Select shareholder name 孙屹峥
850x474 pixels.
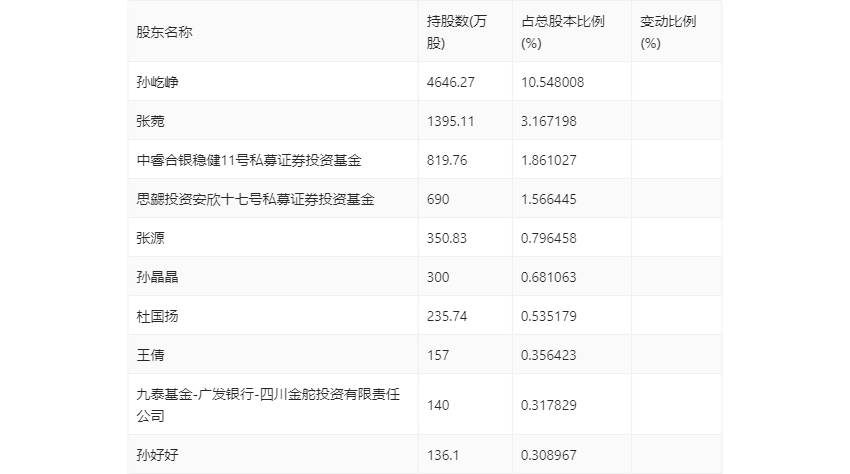pos(157,82)
